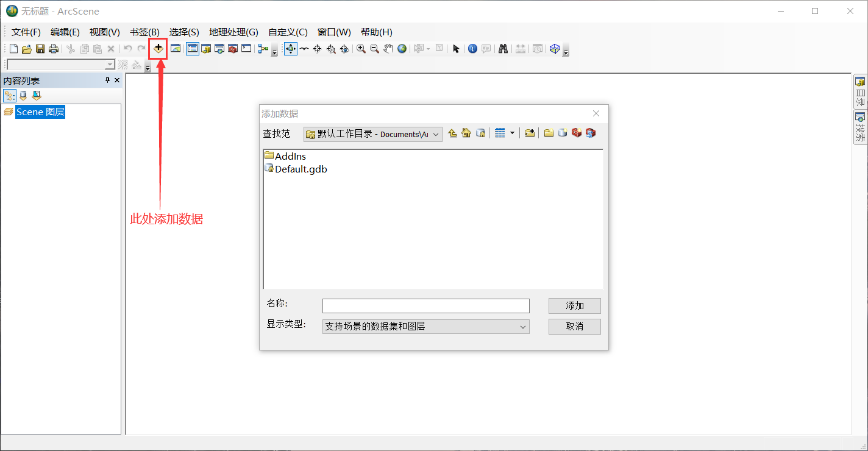Open the red ArcToolbox icon
The width and height of the screenshot is (868, 451).
233,49
